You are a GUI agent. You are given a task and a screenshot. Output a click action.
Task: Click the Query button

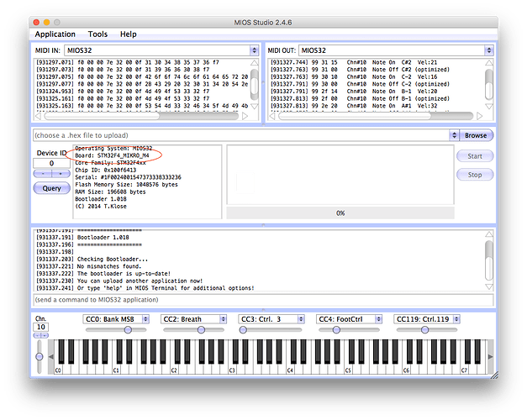point(51,188)
